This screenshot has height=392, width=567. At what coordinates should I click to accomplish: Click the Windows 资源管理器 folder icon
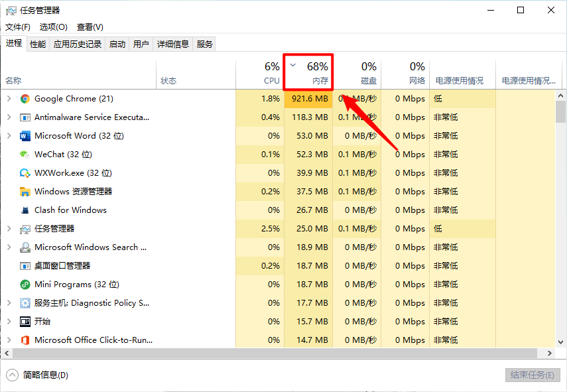point(25,191)
